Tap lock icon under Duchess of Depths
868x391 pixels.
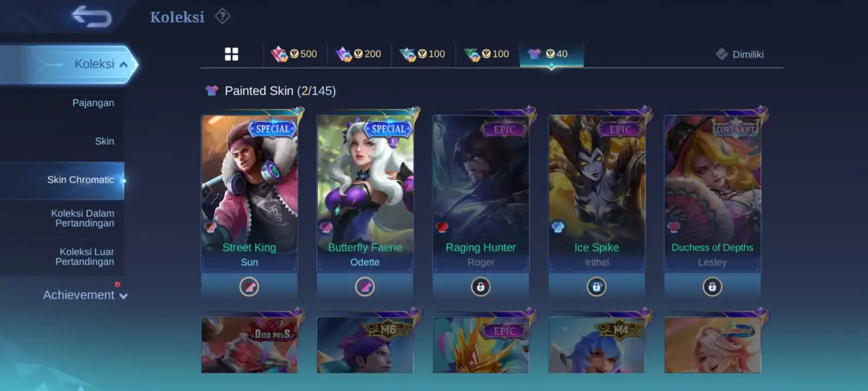[712, 286]
